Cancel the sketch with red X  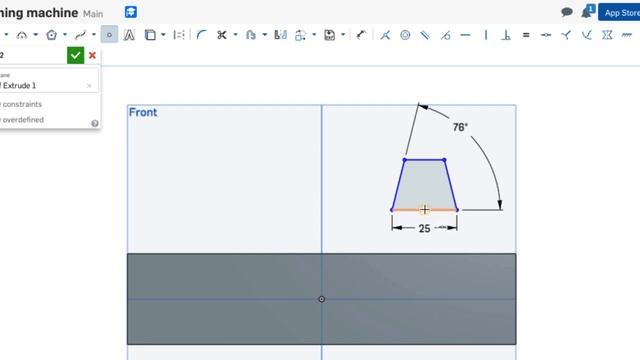point(92,55)
